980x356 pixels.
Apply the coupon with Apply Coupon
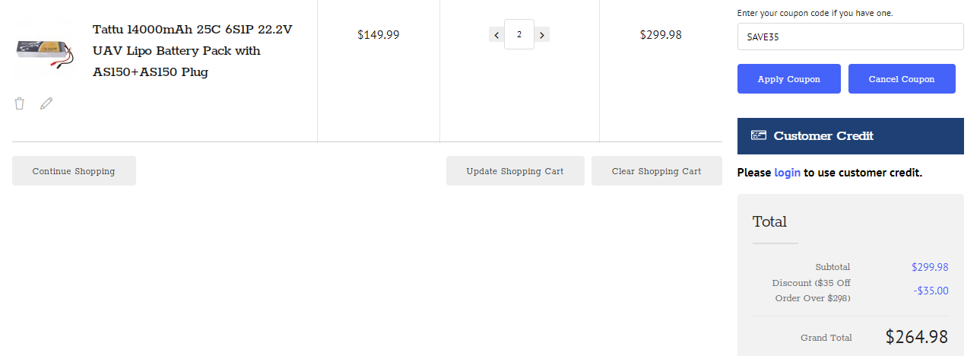pyautogui.click(x=788, y=79)
